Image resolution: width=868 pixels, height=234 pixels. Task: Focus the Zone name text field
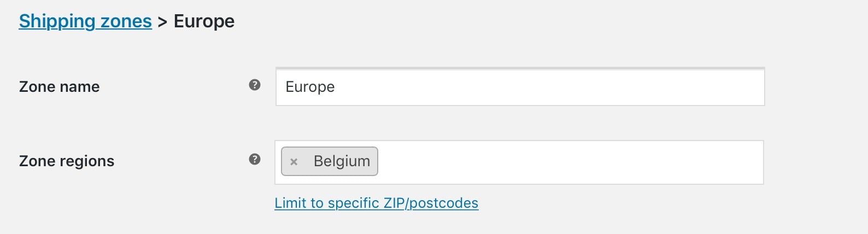click(520, 86)
